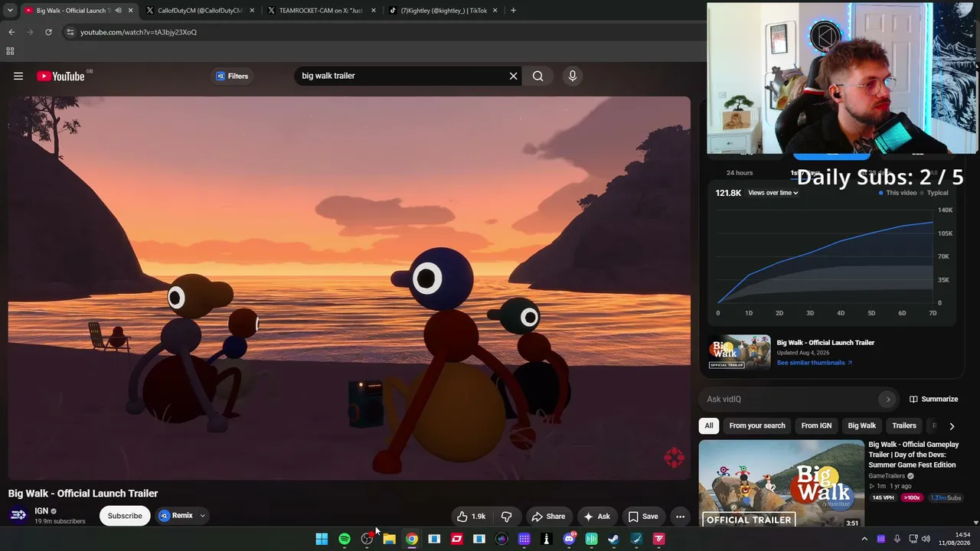Open the Windows Start menu
980x551 pixels.
(x=322, y=539)
